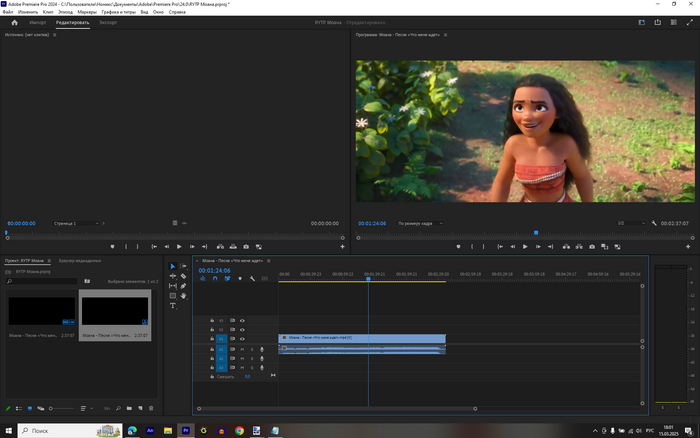Open Source monitor panel menu
This screenshot has width=700, height=438.
point(54,35)
